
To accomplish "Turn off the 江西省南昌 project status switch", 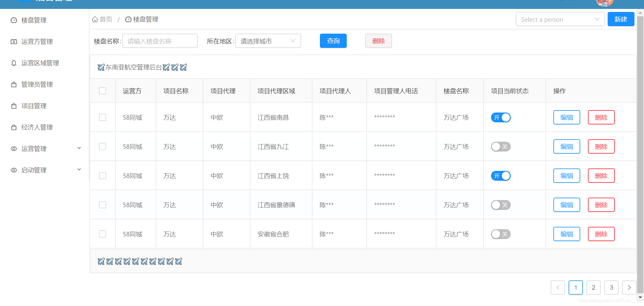I will click(501, 117).
